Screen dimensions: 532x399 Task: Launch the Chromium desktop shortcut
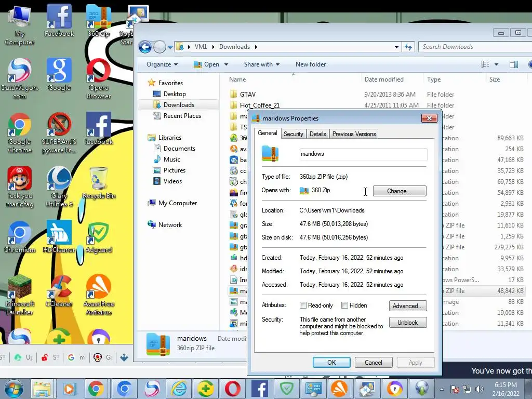click(x=19, y=237)
